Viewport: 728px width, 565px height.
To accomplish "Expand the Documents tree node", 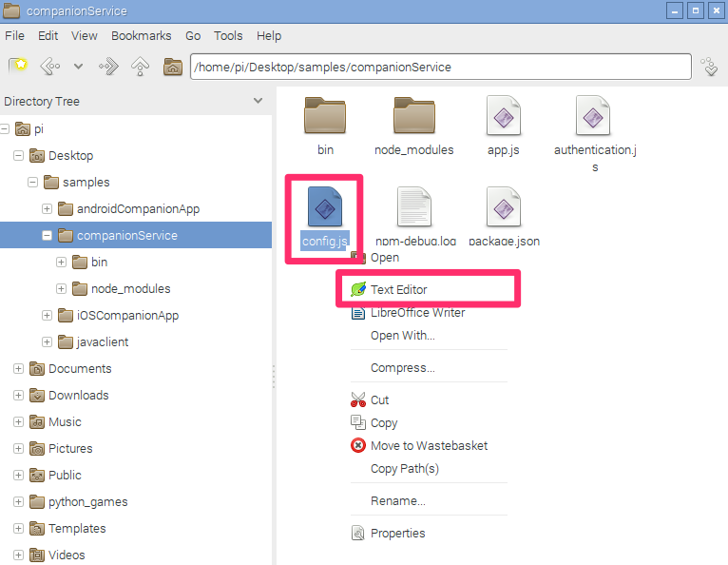I will pos(19,368).
